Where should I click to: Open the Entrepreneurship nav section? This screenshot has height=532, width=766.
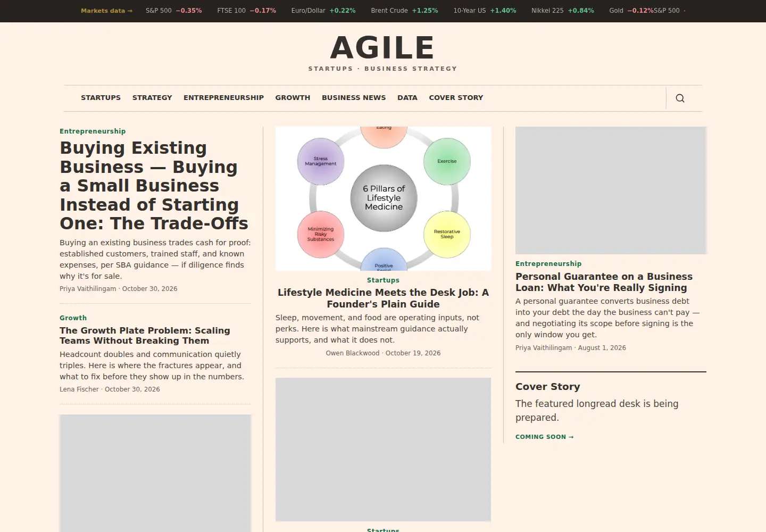point(223,98)
